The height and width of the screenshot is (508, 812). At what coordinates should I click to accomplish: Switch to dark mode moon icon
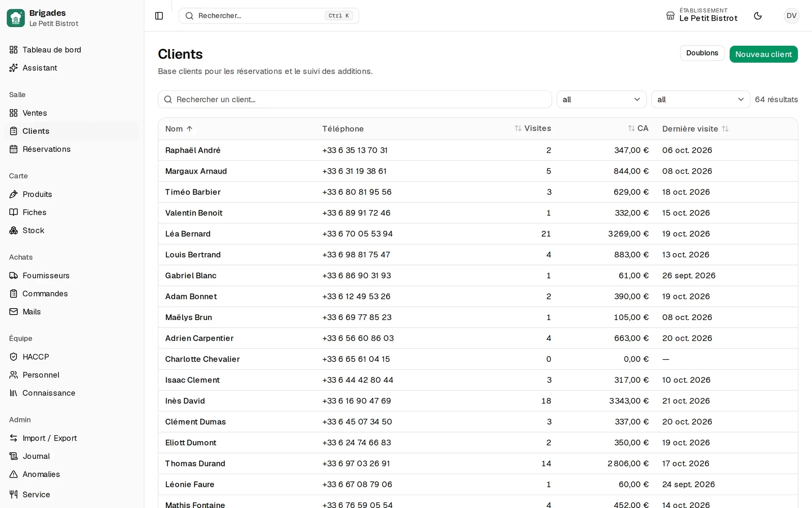(758, 16)
